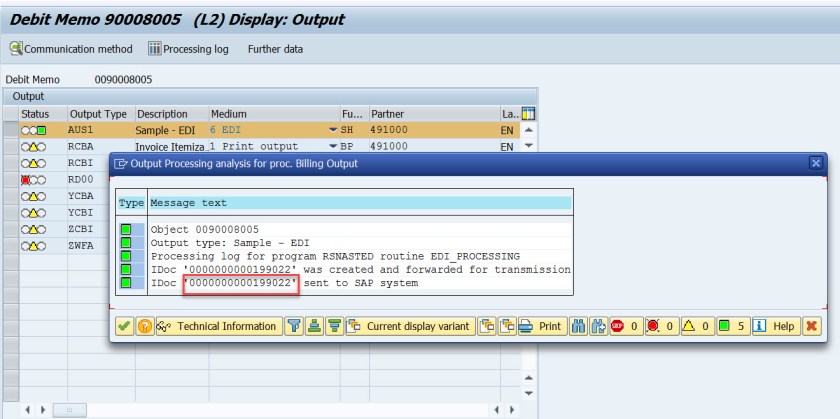Click the row selector for AUS1 row

tap(11, 130)
